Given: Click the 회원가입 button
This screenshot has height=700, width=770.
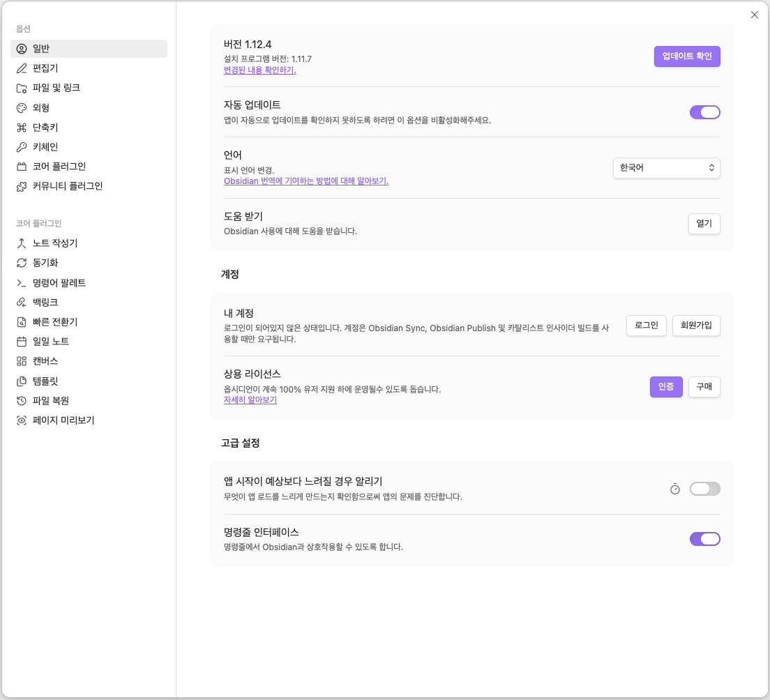Looking at the screenshot, I should (x=696, y=326).
